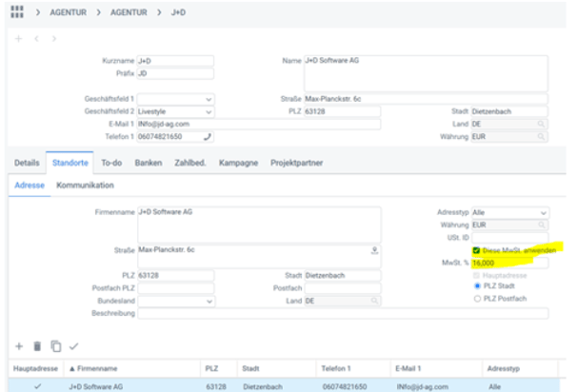Go to next record arrow

click(54, 39)
